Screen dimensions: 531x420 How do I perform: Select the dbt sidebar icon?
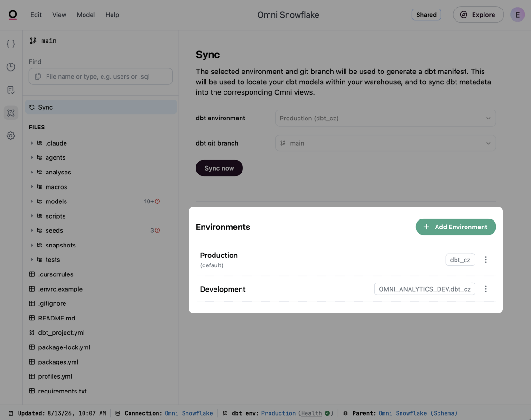(x=11, y=113)
